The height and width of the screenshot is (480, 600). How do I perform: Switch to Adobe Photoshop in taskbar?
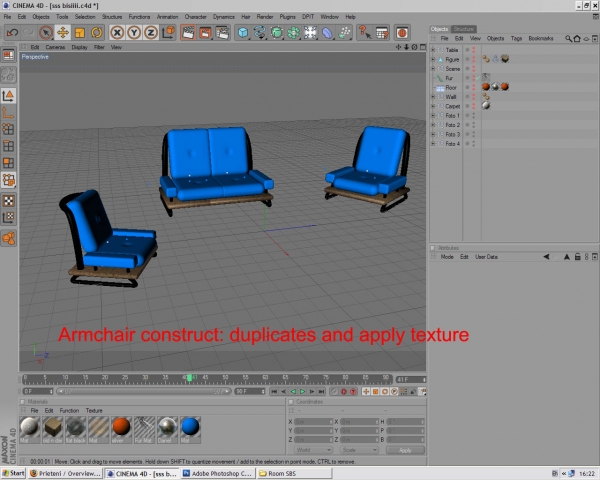coord(217,474)
